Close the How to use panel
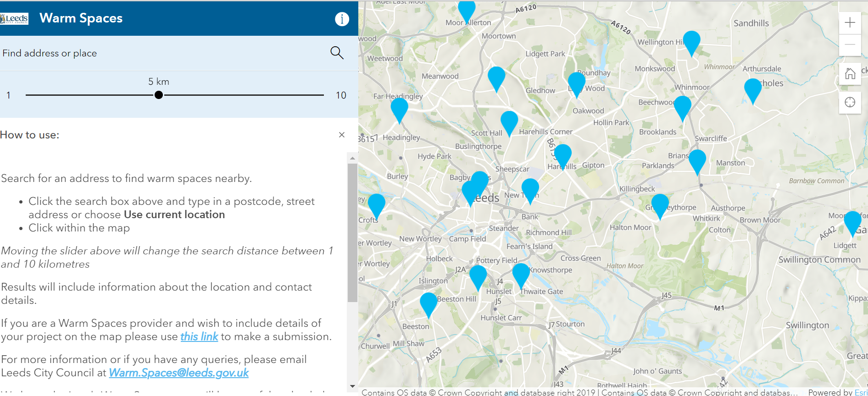Image resolution: width=868 pixels, height=396 pixels. pos(341,135)
